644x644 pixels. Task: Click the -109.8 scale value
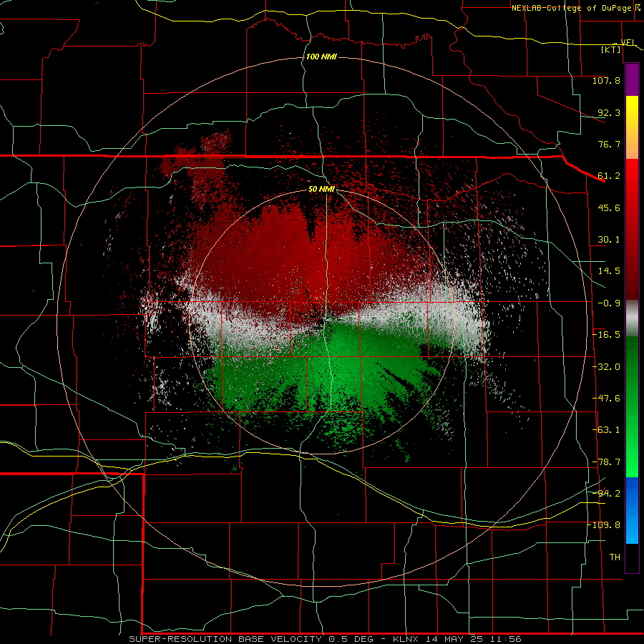coord(604,525)
